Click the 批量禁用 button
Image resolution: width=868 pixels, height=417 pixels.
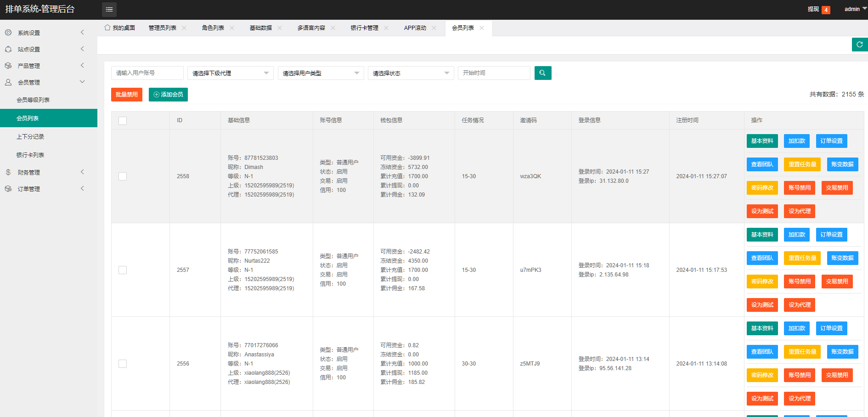126,94
